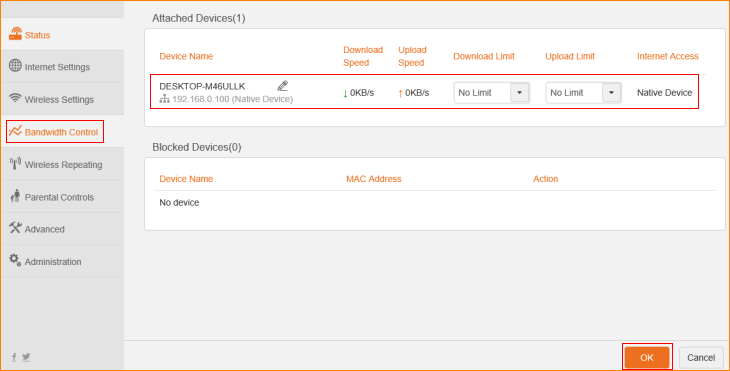Click the Wireless Settings wifi icon
This screenshot has height=371, width=730.
[15, 98]
